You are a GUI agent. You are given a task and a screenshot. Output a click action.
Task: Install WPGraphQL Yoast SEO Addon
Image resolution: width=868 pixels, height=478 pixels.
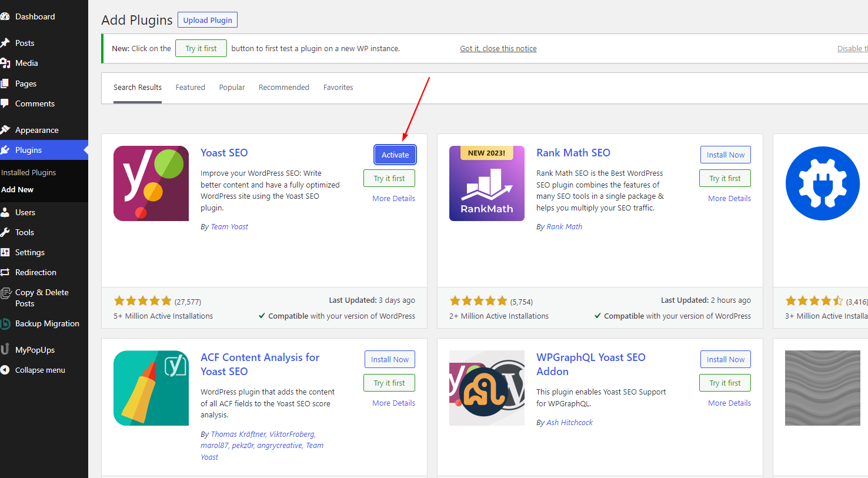726,359
